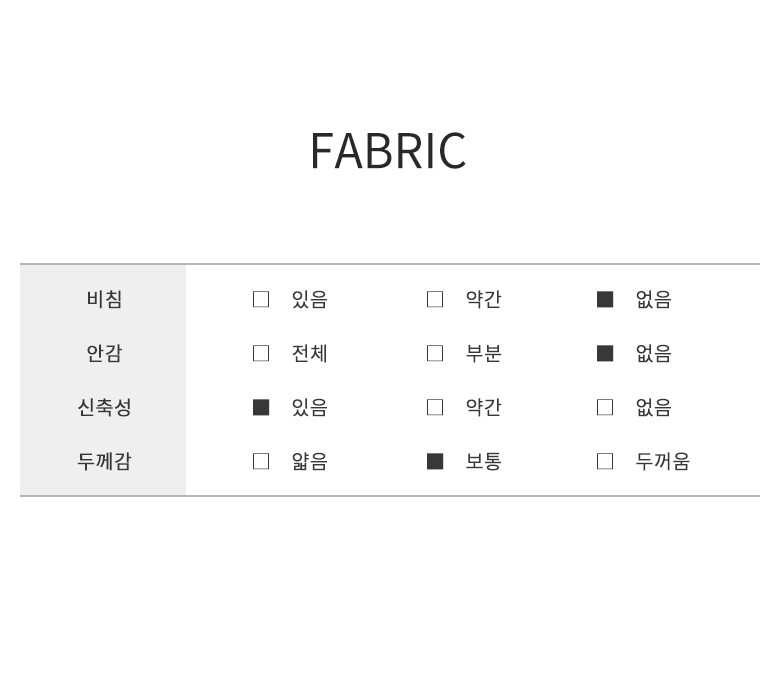Viewport: 780px width, 693px height.
Task: Uncheck the filled 있음 box in 신축성 row
Action: [x=261, y=407]
